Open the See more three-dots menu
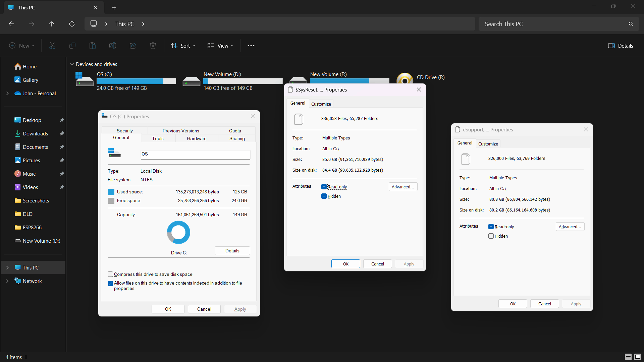The width and height of the screenshot is (644, 362). point(251,46)
